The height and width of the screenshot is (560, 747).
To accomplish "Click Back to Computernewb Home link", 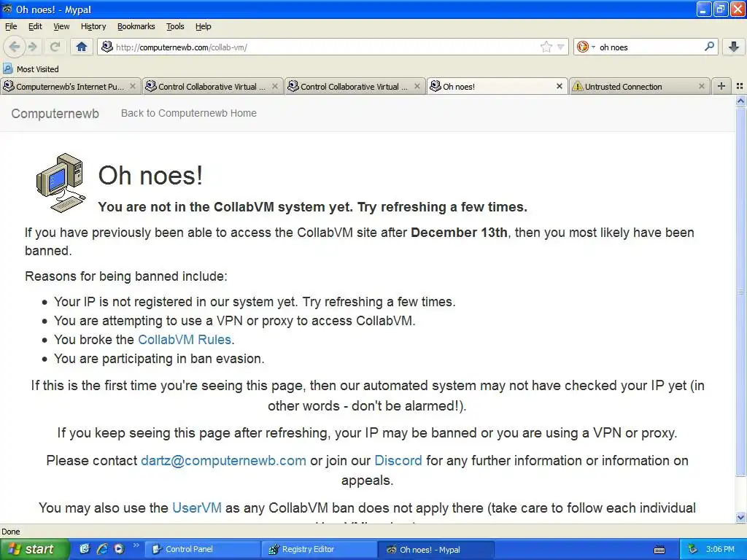I will [x=189, y=113].
